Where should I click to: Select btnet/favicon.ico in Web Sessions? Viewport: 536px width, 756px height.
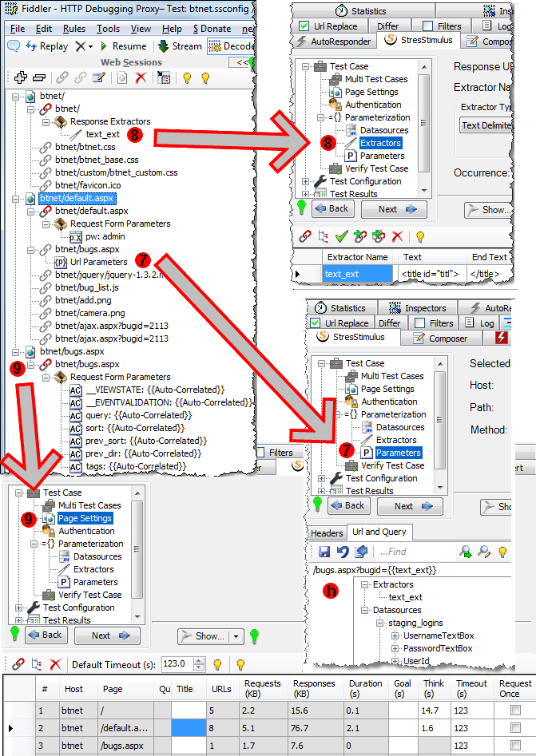pos(88,186)
